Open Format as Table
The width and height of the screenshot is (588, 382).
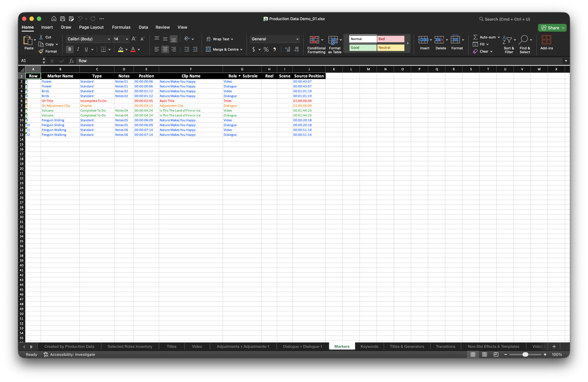pyautogui.click(x=335, y=45)
